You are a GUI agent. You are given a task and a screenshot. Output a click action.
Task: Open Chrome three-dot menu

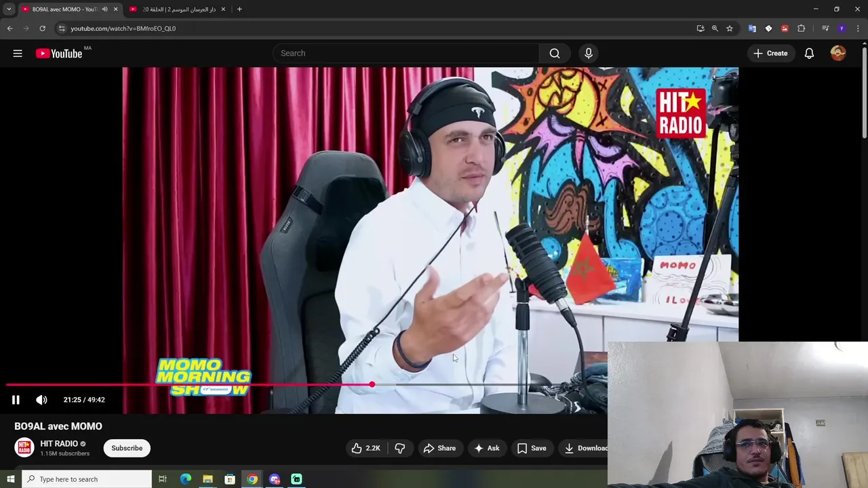pos(858,28)
